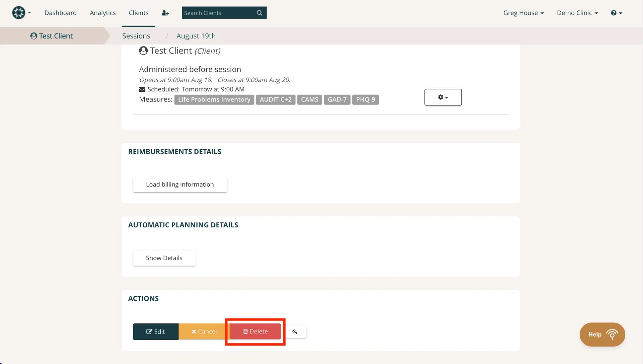643x364 pixels.
Task: Click the Help beacon icon
Action: coord(613,334)
